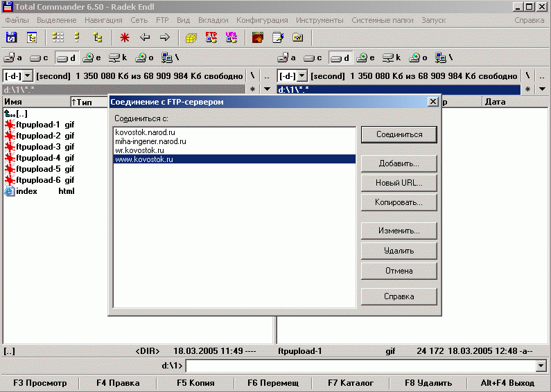Viewport: 551px width, 392px height.
Task: Open FTP connect toolbar icon
Action: point(211,37)
